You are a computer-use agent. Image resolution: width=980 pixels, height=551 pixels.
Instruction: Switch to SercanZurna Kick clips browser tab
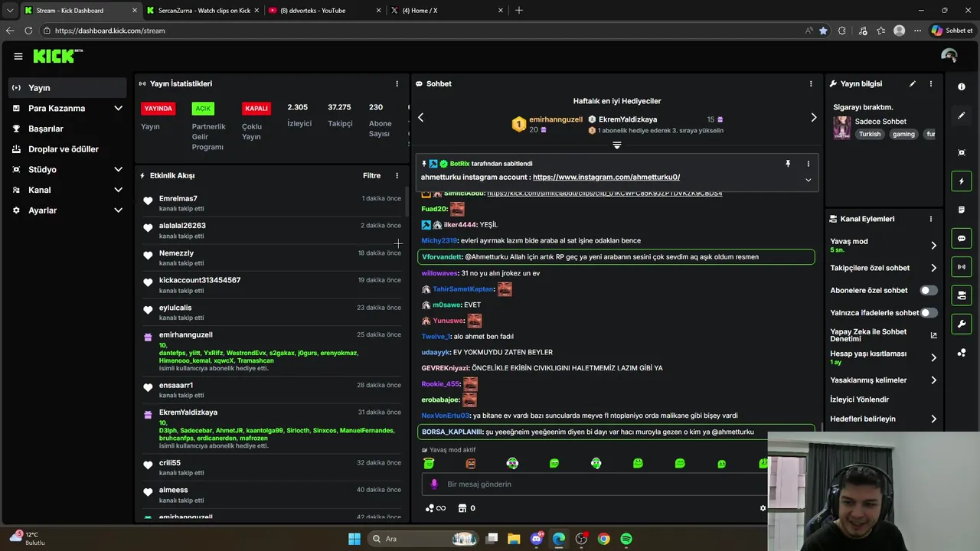pos(203,11)
